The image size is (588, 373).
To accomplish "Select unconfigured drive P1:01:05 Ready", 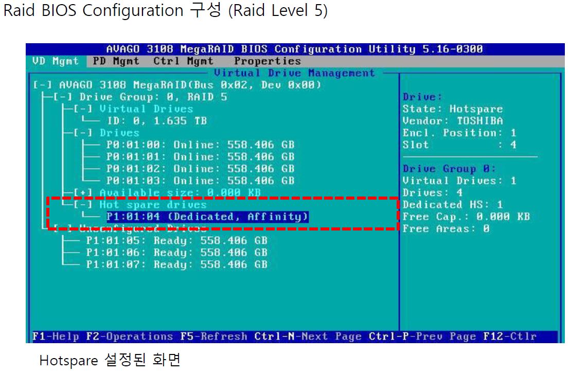I will click(x=176, y=241).
